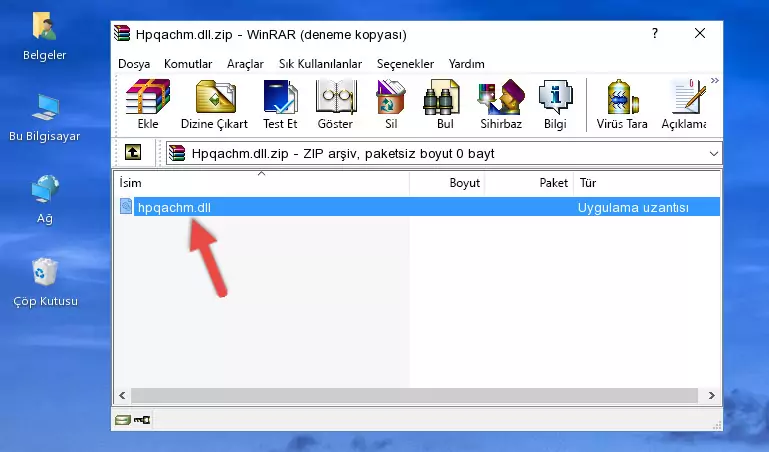Open the Açıklama (Comment) tool
The image size is (769, 452).
684,104
